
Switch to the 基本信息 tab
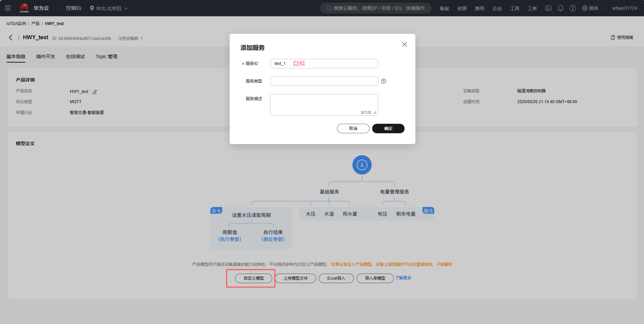(16, 56)
